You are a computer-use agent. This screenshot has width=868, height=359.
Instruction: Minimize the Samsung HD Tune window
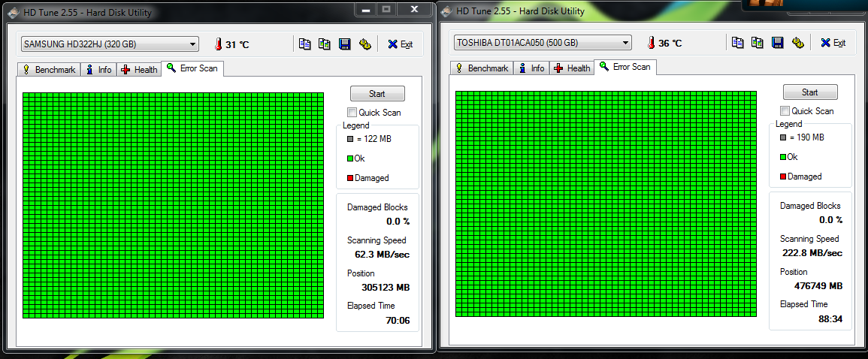pyautogui.click(x=366, y=9)
